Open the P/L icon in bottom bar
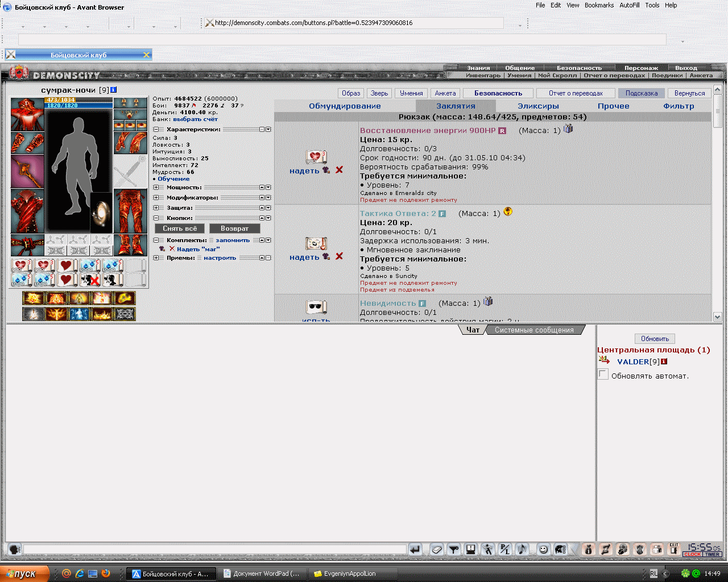 click(x=505, y=550)
